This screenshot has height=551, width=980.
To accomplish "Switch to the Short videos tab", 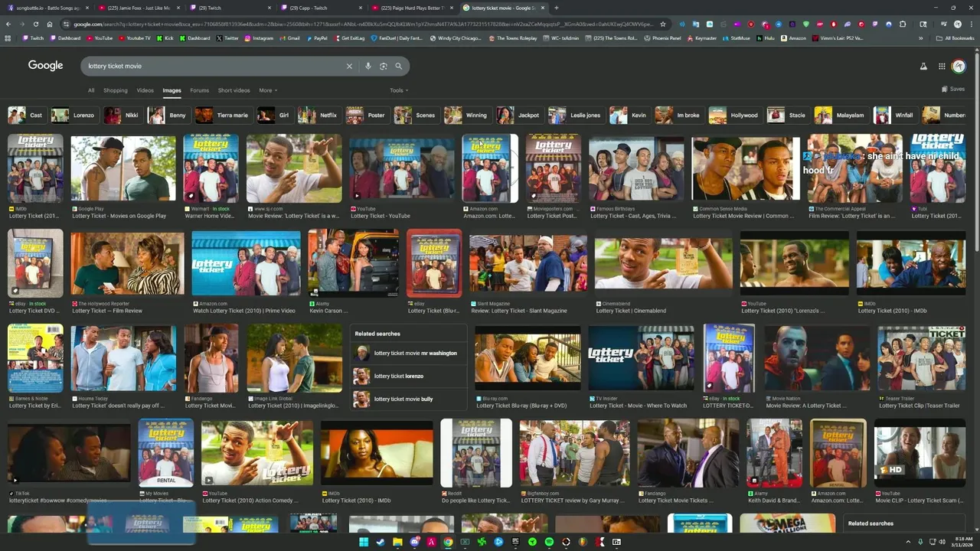I will (x=234, y=90).
